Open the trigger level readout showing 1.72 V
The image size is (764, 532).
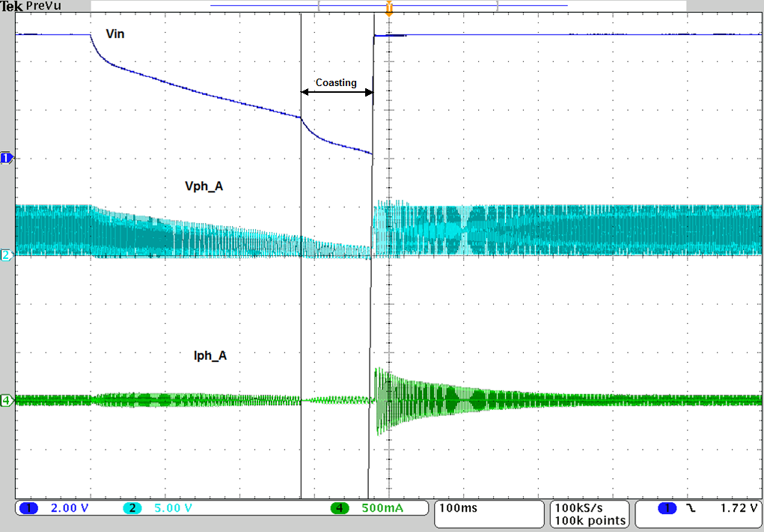pos(737,508)
